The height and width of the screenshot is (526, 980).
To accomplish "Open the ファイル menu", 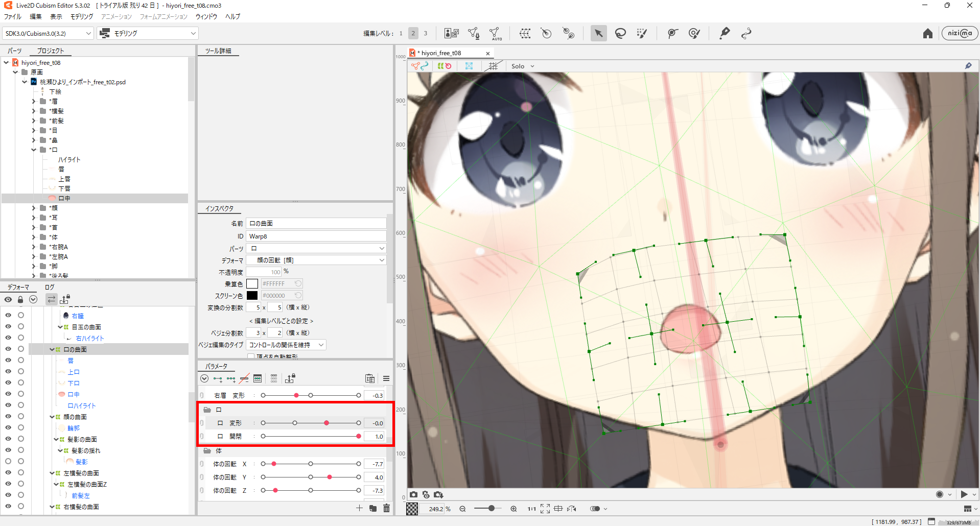I will pyautogui.click(x=13, y=16).
